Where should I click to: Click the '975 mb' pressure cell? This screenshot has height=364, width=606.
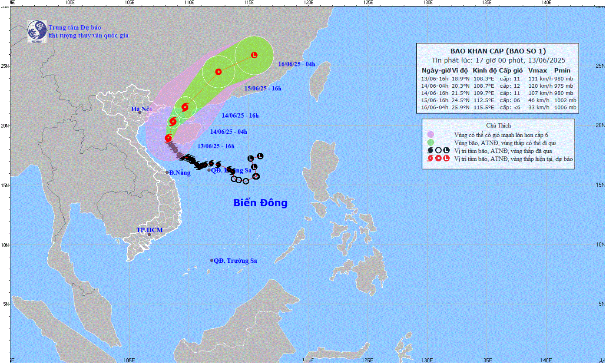click(565, 86)
